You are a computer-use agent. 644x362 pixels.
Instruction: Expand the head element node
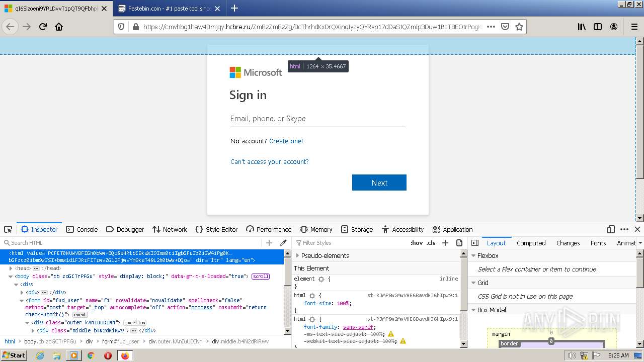[x=11, y=268]
